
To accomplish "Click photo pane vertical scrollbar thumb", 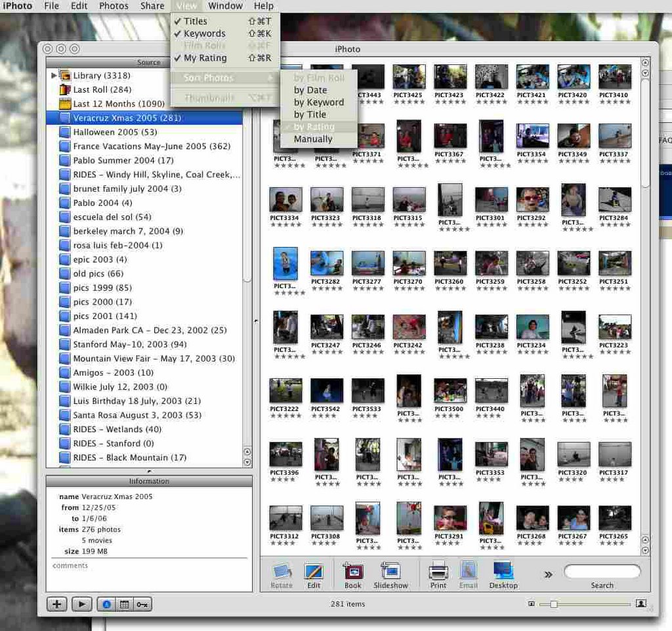I will point(646,133).
